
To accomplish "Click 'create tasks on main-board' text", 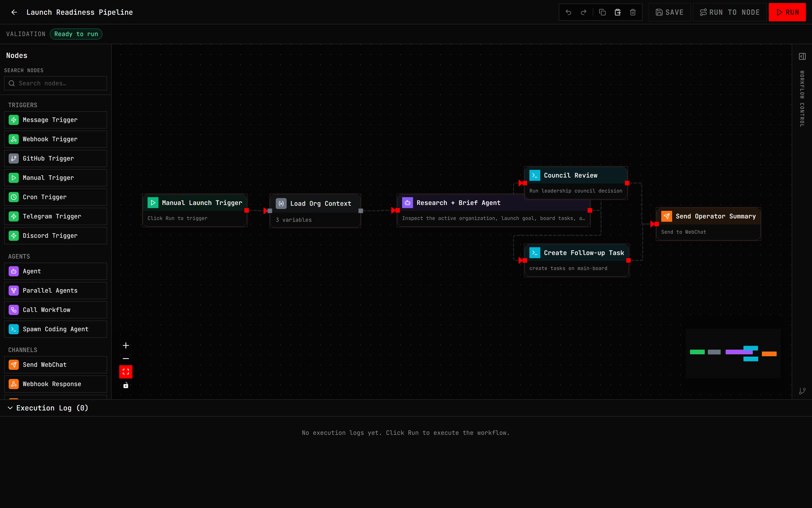I will (568, 268).
